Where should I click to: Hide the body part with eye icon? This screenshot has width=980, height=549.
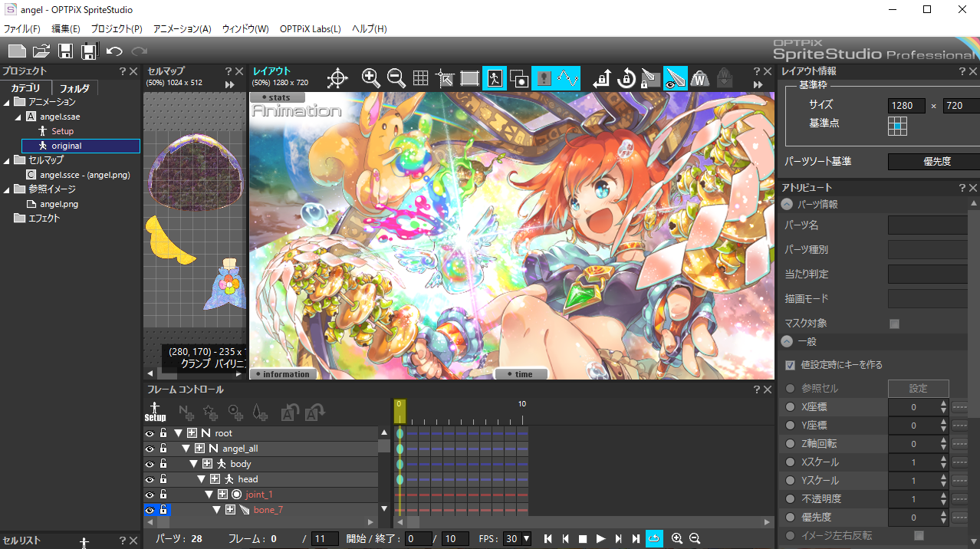[150, 464]
